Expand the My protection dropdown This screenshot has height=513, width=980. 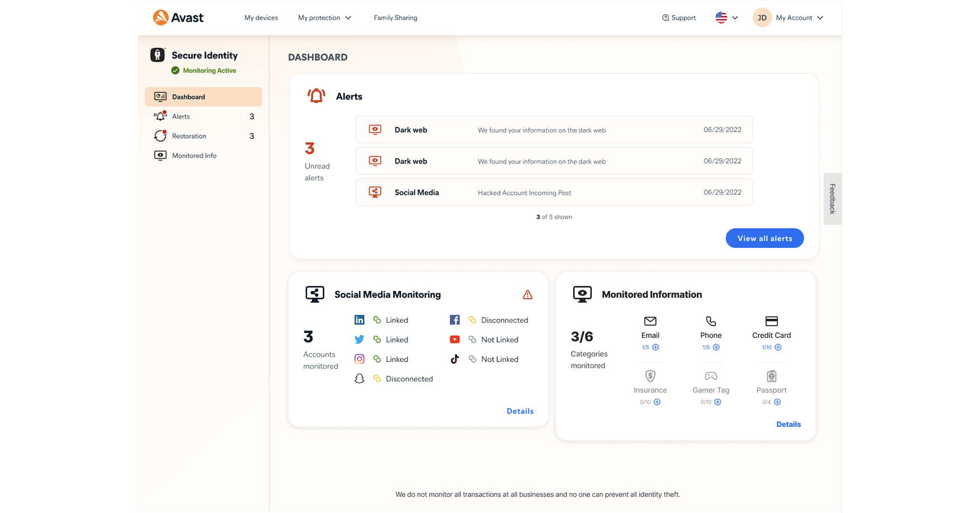[325, 18]
